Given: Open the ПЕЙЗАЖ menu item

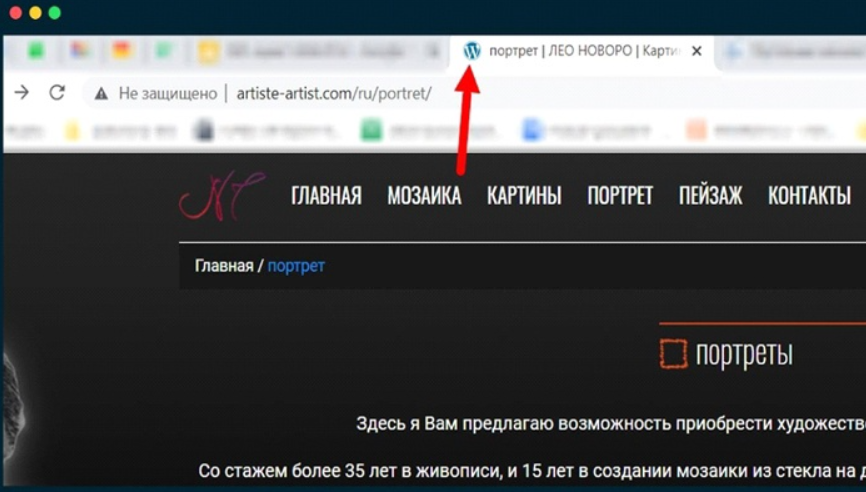Looking at the screenshot, I should tap(711, 195).
